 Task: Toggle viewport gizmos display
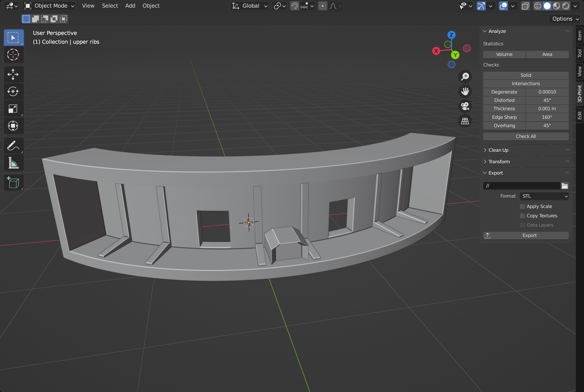pos(481,6)
